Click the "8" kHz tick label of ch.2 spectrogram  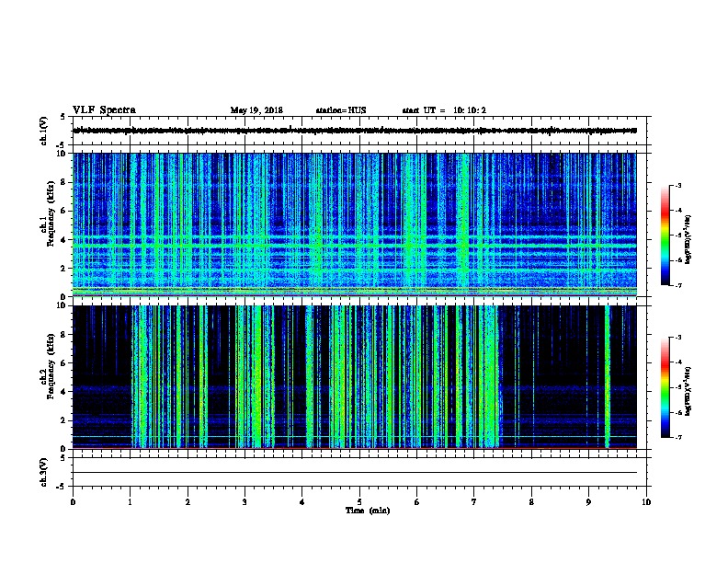click(x=63, y=335)
